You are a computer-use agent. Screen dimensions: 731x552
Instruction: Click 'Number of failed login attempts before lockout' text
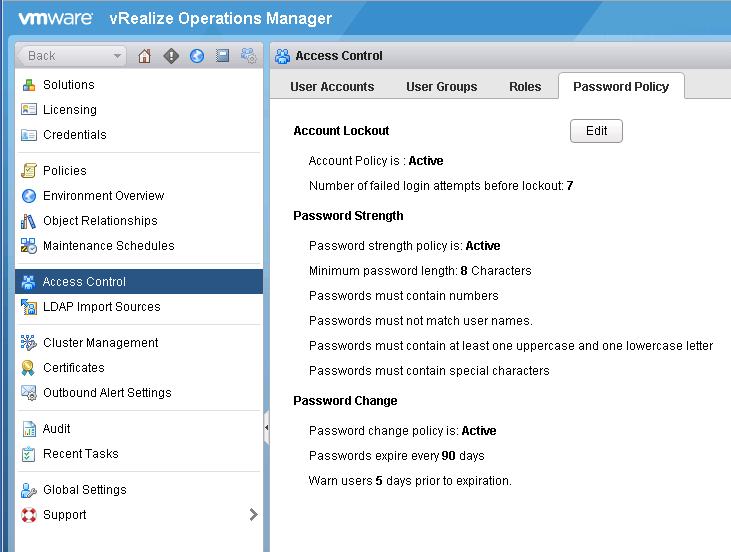441,186
